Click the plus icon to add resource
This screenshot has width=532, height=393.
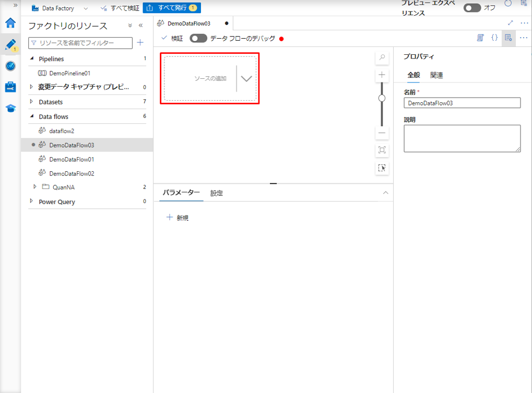pos(140,42)
